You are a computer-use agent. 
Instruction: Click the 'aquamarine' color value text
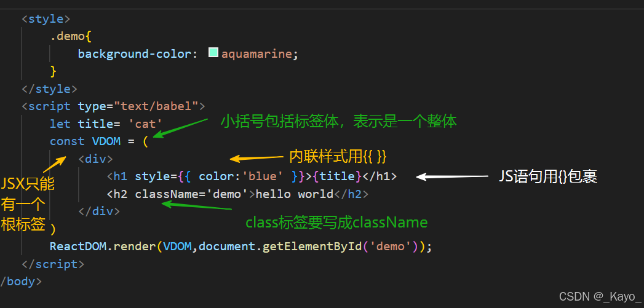(256, 54)
